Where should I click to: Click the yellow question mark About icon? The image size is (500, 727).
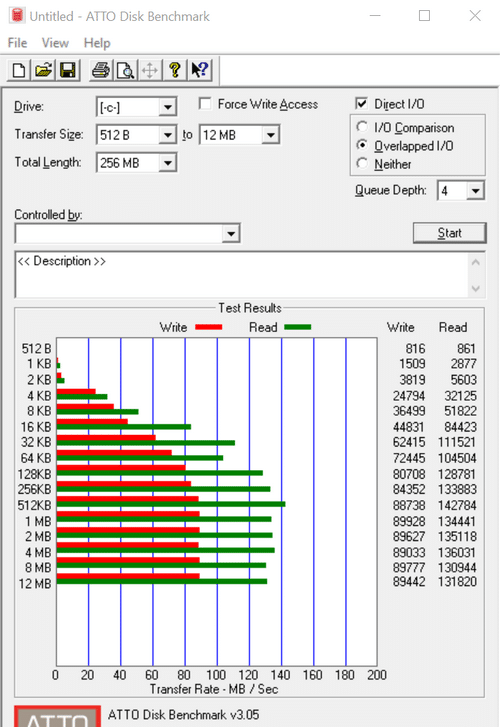coord(175,71)
